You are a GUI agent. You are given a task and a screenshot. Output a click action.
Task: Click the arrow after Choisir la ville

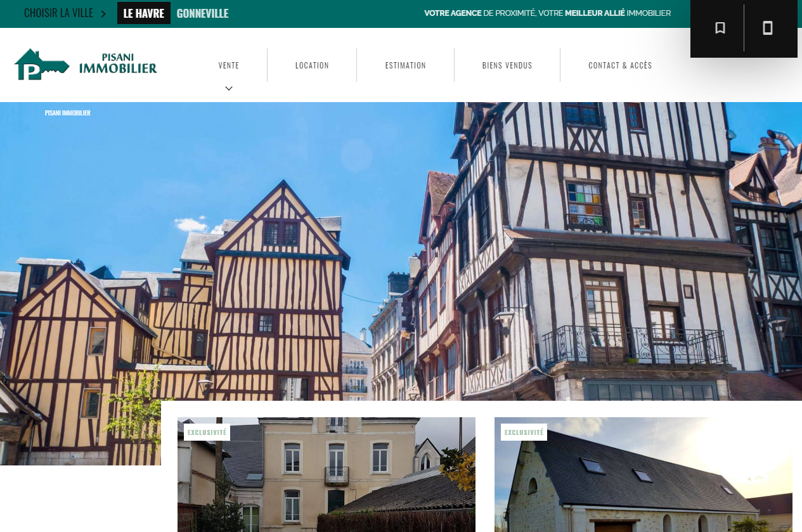point(103,13)
